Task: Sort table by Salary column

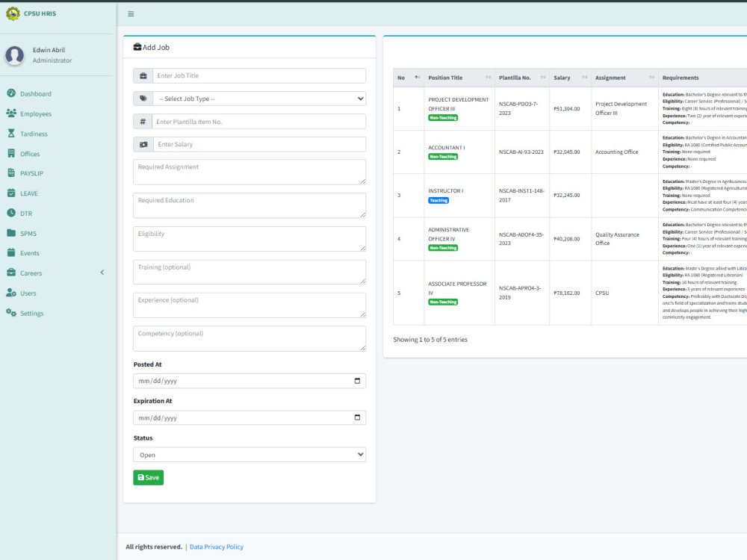Action: pyautogui.click(x=570, y=78)
